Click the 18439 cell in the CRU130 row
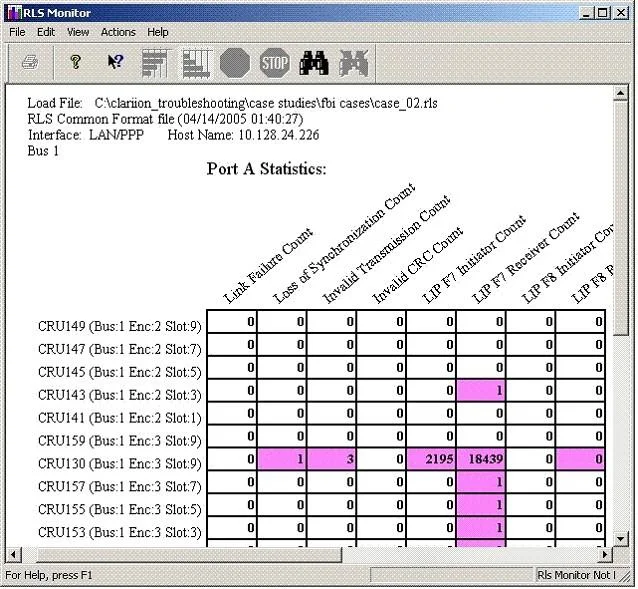 pyautogui.click(x=481, y=459)
